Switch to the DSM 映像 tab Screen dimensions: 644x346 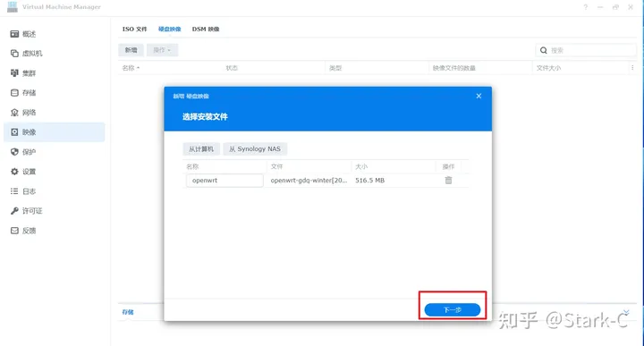[x=206, y=30]
